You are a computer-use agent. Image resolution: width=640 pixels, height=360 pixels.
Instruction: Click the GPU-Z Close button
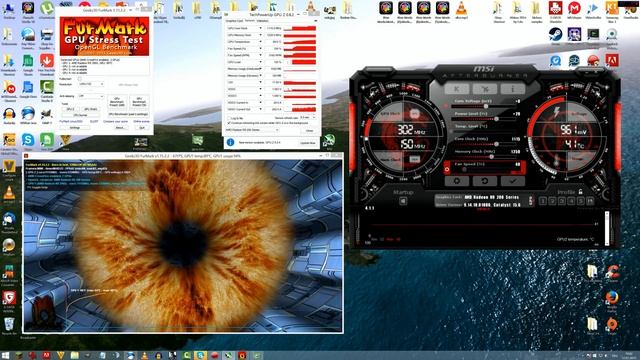(x=309, y=130)
